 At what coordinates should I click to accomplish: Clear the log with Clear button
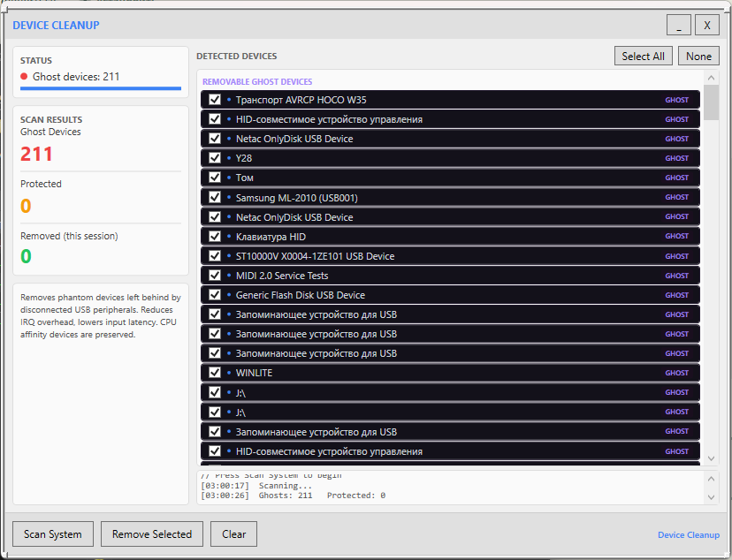click(x=233, y=534)
